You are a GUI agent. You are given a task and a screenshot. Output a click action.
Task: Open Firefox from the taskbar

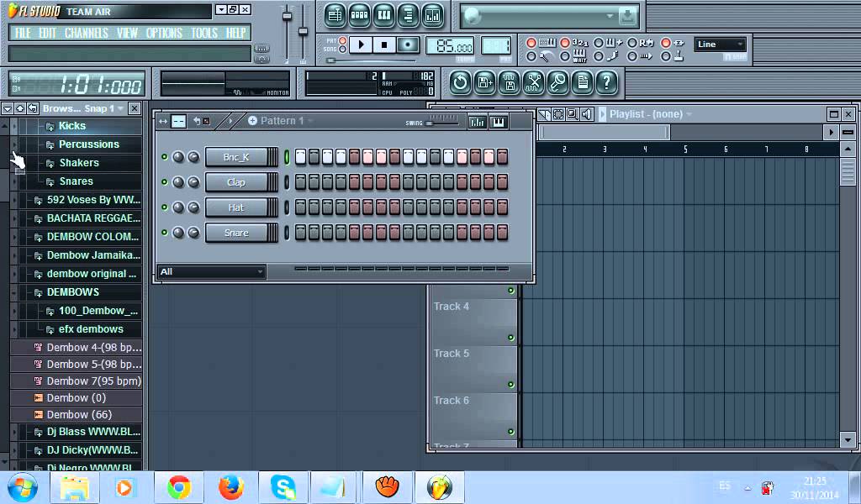click(231, 487)
